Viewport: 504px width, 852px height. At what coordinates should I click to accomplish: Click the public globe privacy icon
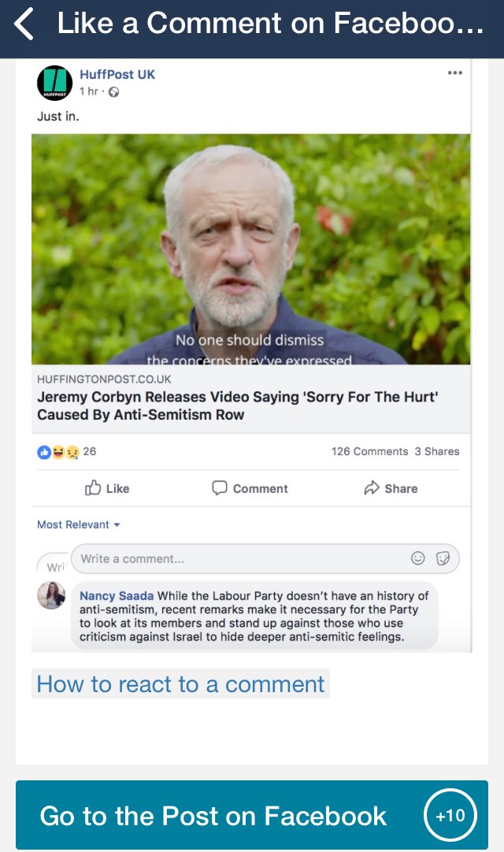click(113, 92)
